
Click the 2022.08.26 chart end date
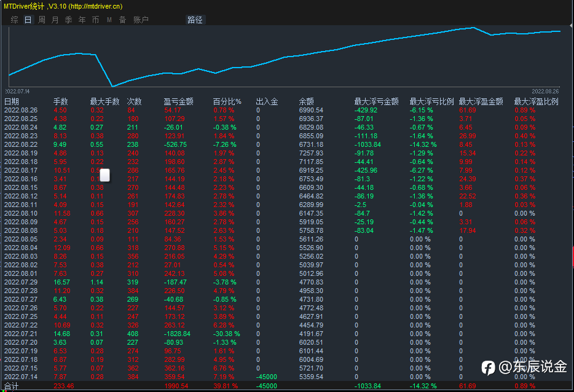point(546,91)
